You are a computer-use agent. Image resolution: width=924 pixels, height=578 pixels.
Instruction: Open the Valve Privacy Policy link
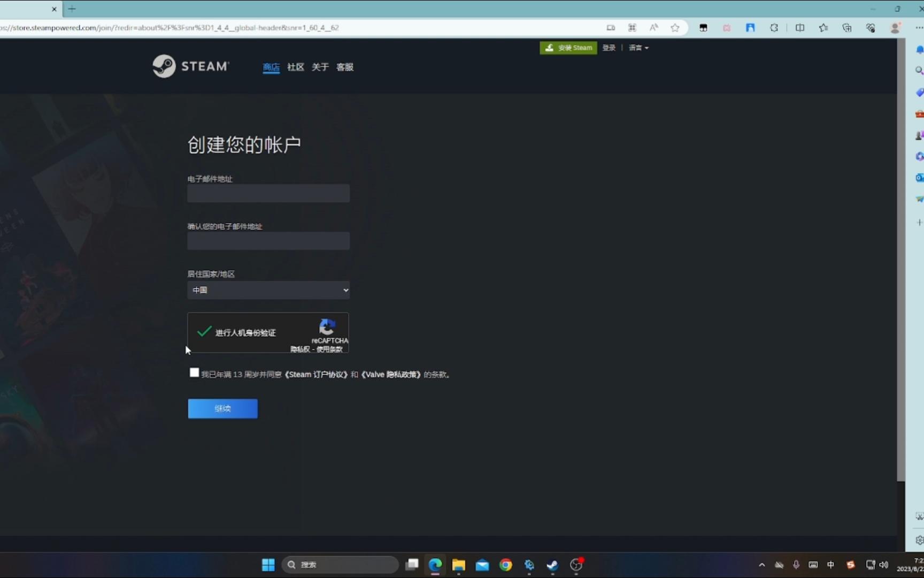(x=391, y=375)
